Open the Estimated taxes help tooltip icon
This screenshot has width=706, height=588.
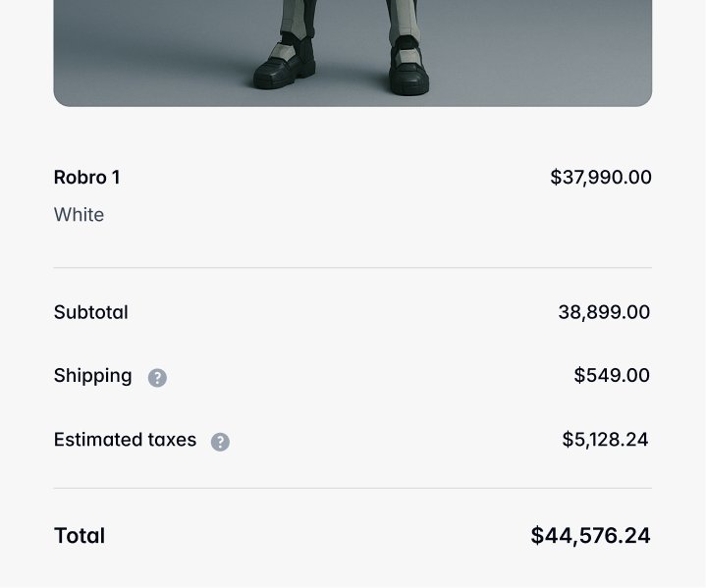220,442
